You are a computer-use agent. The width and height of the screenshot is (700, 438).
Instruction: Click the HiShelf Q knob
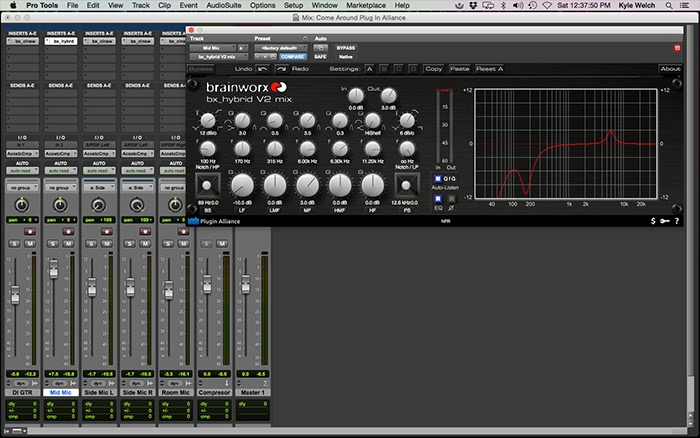click(372, 121)
